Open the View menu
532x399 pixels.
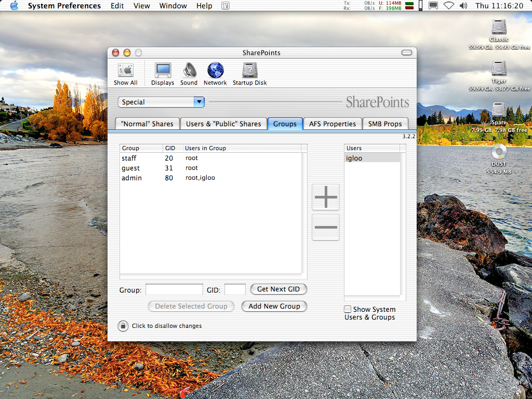pyautogui.click(x=141, y=6)
